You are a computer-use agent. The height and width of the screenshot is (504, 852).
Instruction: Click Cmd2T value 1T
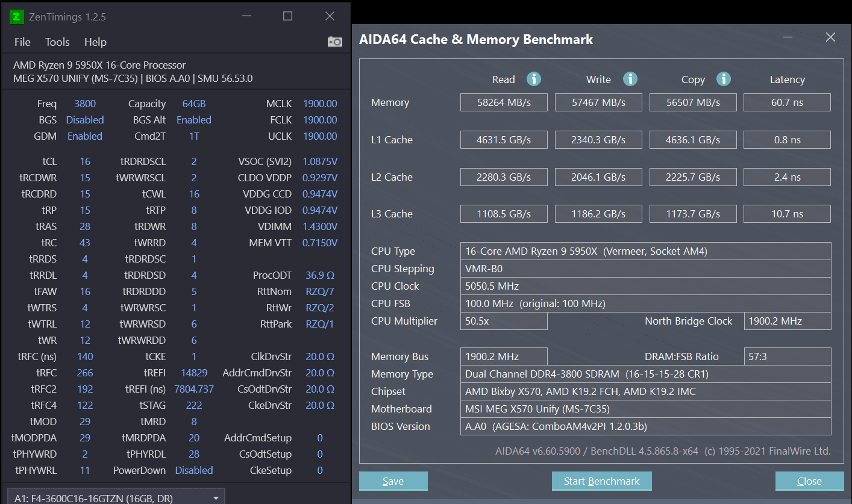(x=194, y=136)
